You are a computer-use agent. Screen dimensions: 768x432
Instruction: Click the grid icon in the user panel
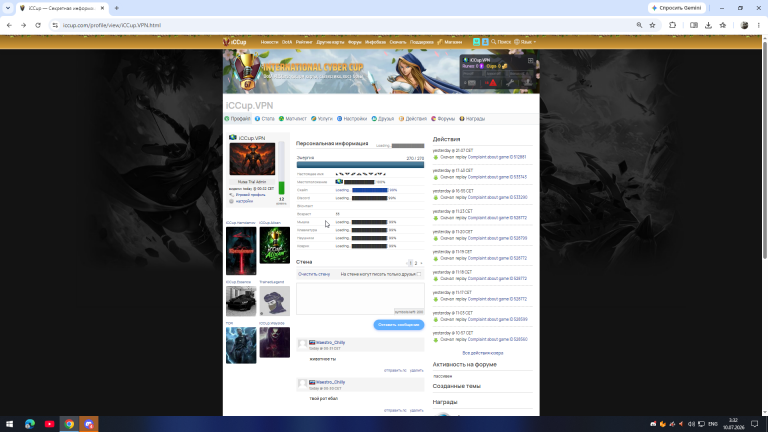530,60
